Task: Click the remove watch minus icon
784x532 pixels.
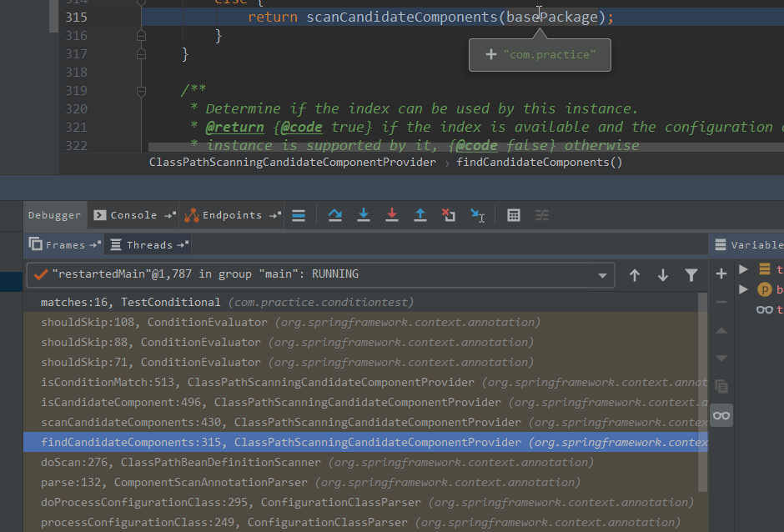Action: coord(721,302)
